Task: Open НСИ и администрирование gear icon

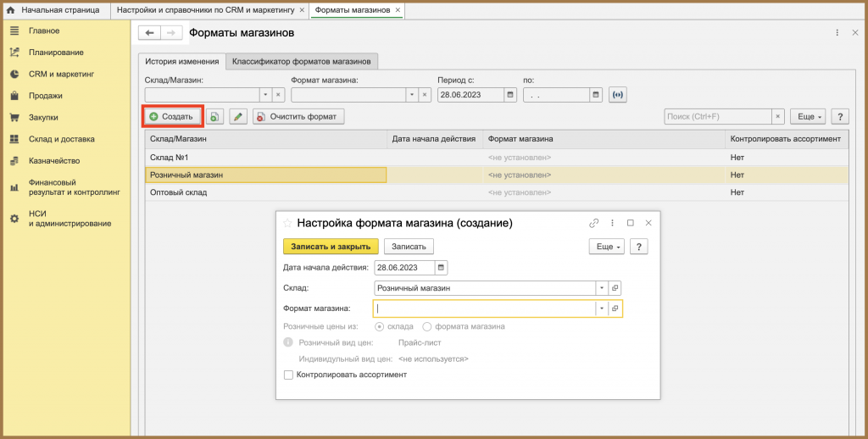Action: click(x=14, y=219)
